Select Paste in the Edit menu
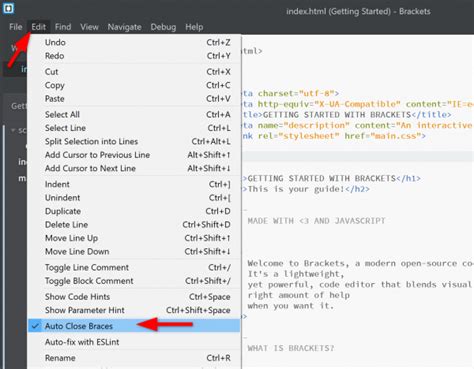The width and height of the screenshot is (474, 369). click(x=134, y=99)
